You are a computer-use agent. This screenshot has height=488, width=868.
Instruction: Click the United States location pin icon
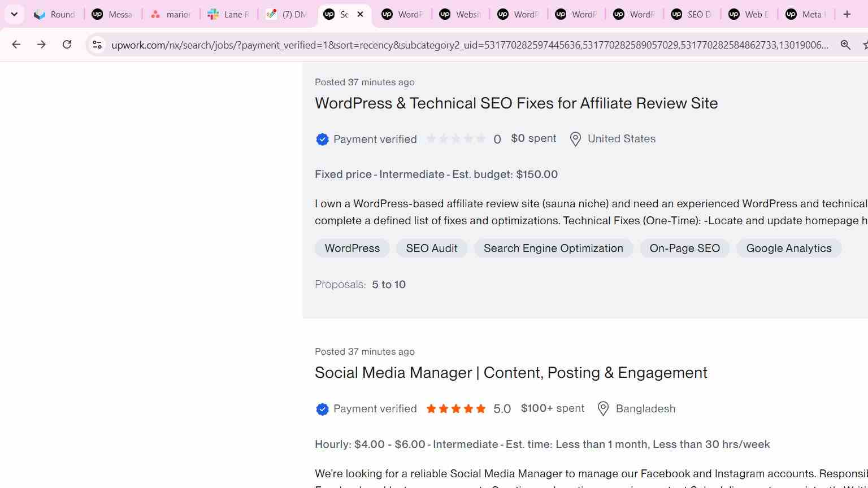click(x=575, y=139)
